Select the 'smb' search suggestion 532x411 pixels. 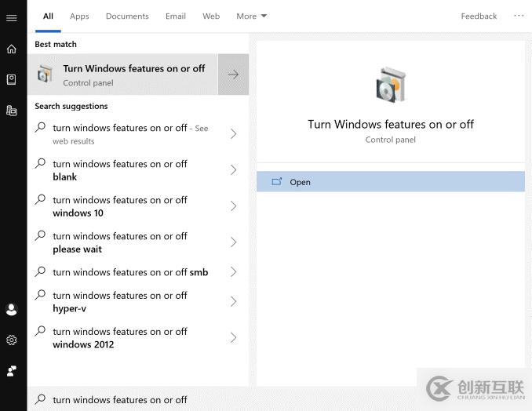click(x=130, y=272)
